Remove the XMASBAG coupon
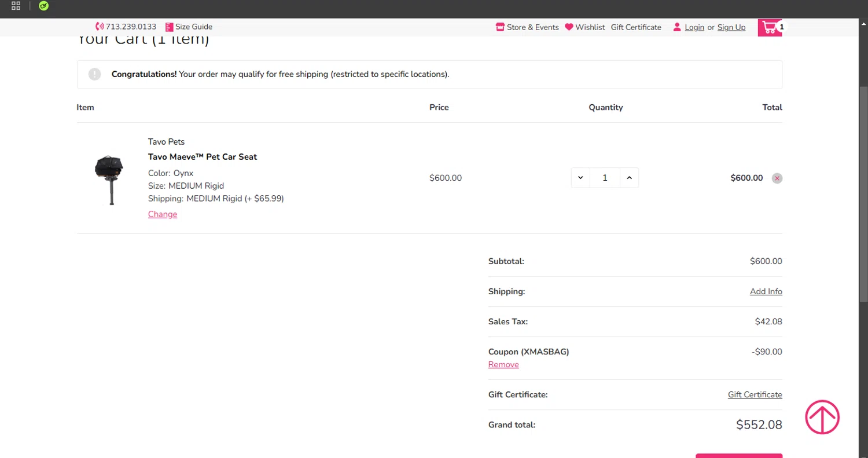This screenshot has height=458, width=868. (x=503, y=365)
